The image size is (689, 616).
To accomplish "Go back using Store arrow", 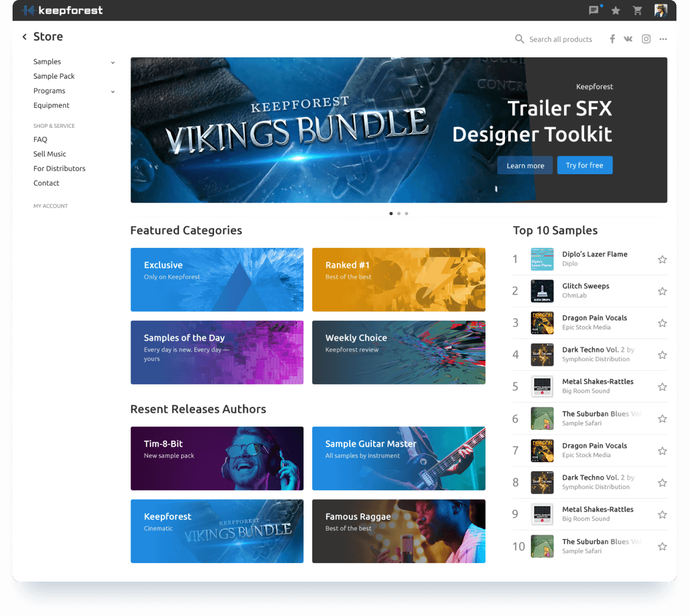I will click(x=25, y=37).
